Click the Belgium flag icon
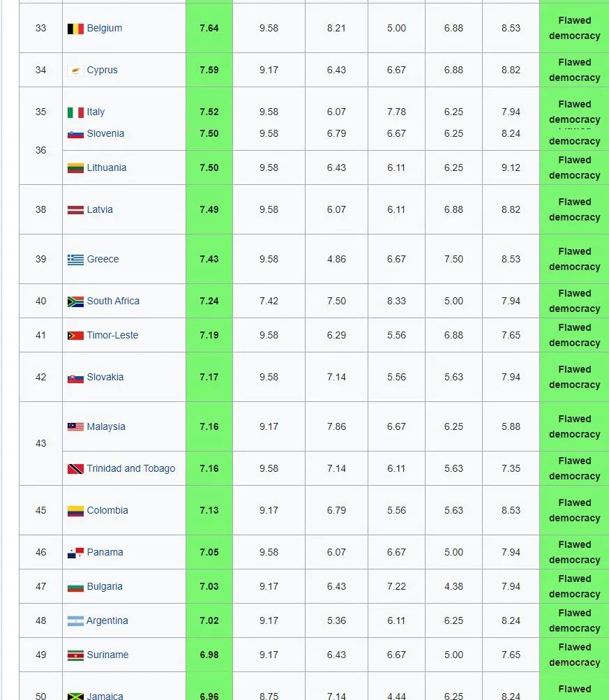The image size is (609, 700). (75, 29)
